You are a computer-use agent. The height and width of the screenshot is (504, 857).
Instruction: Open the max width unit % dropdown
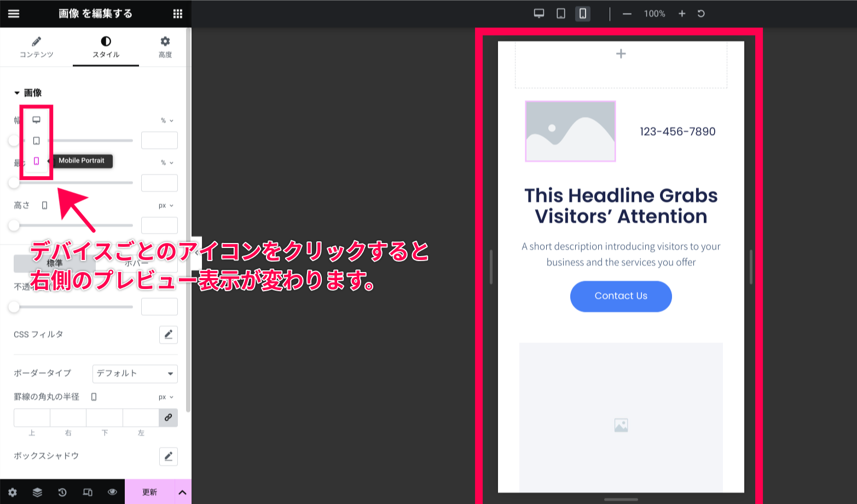click(x=167, y=163)
